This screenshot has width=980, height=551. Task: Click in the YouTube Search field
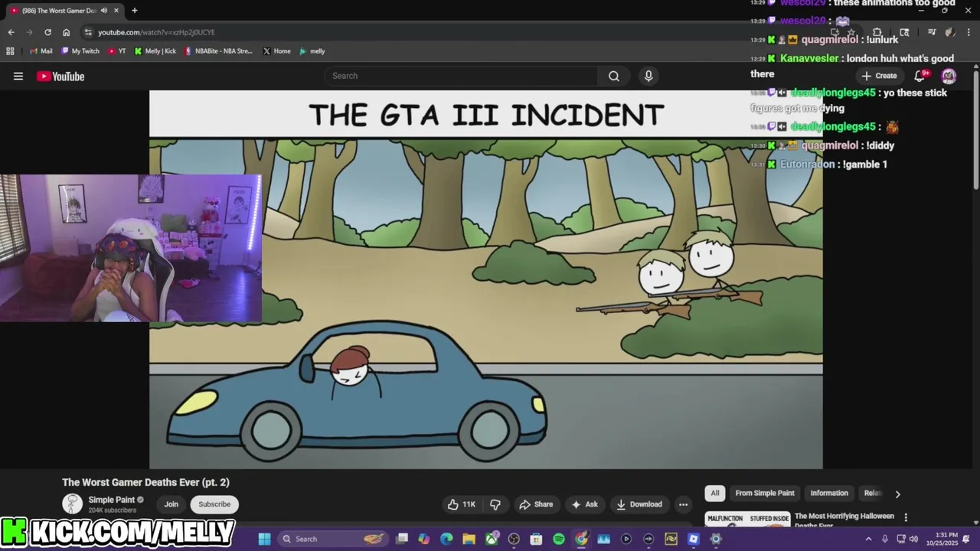[461, 76]
